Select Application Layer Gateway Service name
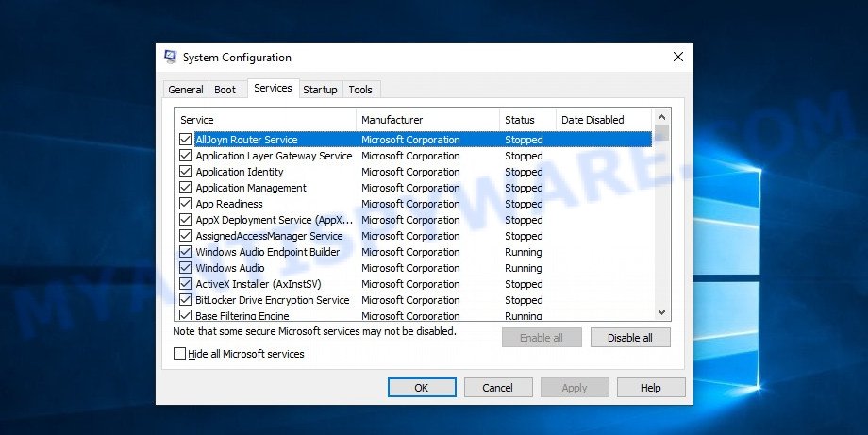Screen dimensions: 868x435 (x=274, y=156)
